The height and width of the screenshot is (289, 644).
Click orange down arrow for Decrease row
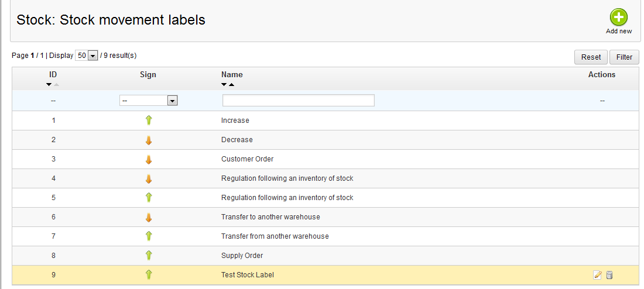[x=149, y=140]
